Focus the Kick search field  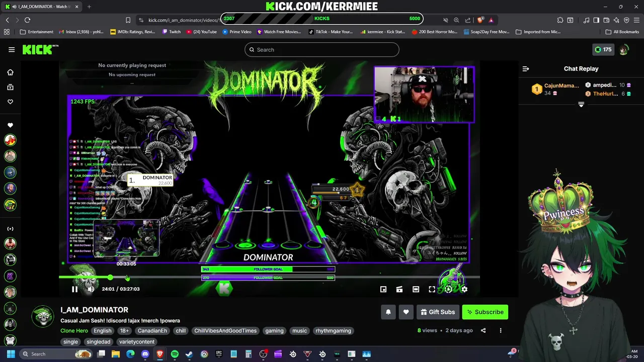coord(322,50)
